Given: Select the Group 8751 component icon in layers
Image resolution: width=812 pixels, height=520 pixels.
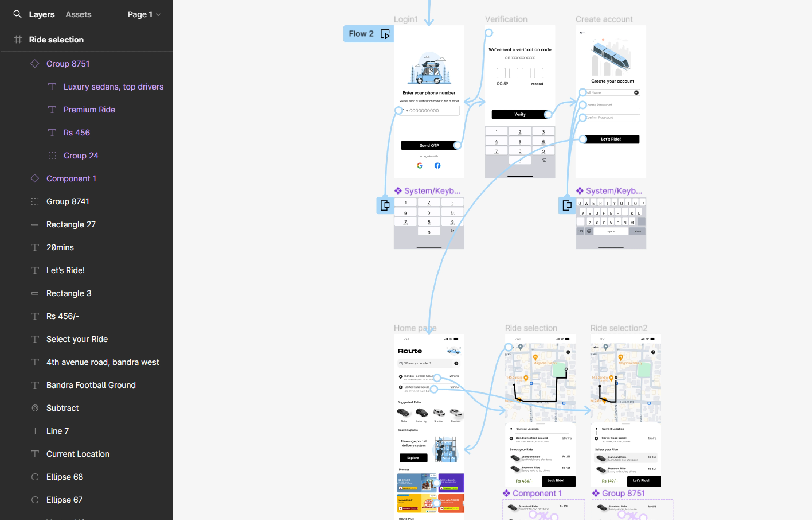Looking at the screenshot, I should [35, 64].
